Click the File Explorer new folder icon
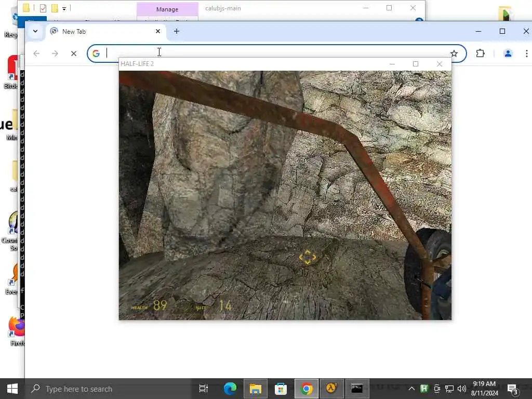This screenshot has height=399, width=532. 54,8
